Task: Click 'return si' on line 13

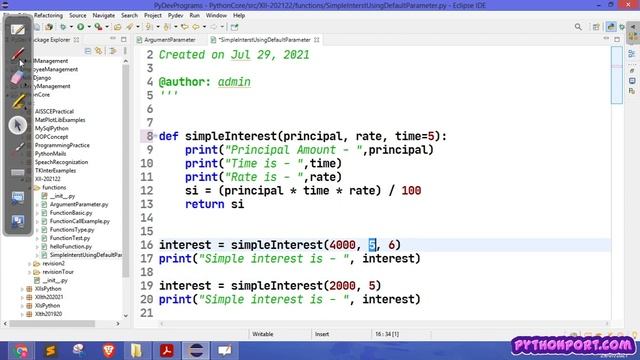Action: (214, 204)
